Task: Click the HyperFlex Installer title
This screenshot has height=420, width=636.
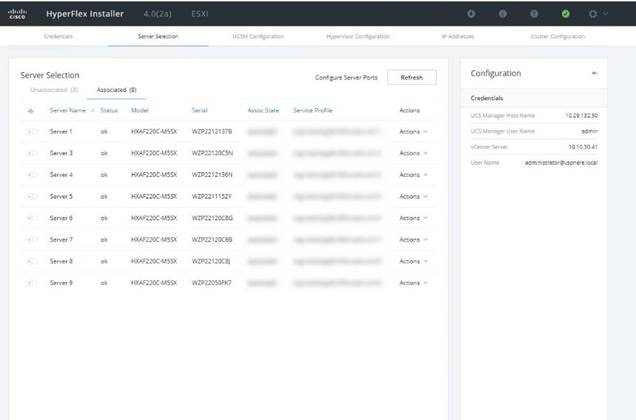Action: point(85,14)
